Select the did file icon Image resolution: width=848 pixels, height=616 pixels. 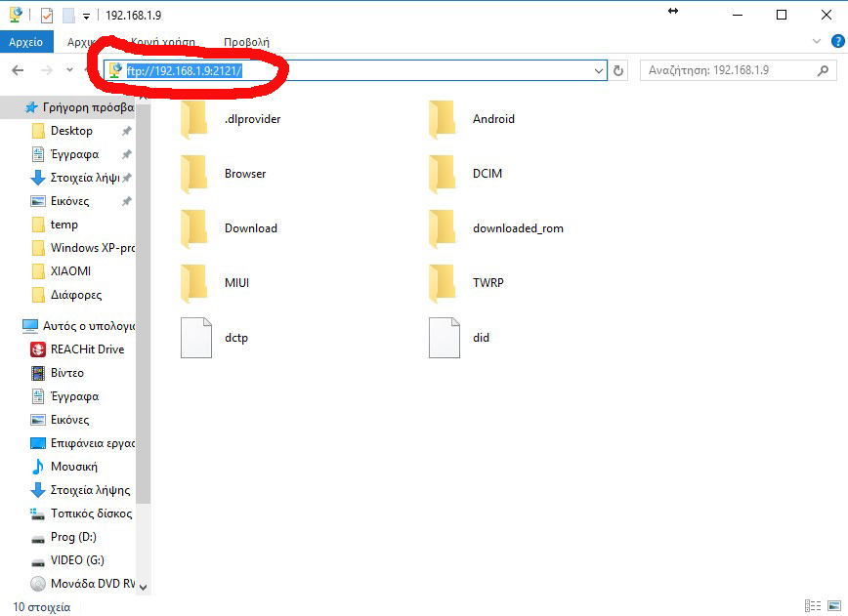tap(444, 338)
